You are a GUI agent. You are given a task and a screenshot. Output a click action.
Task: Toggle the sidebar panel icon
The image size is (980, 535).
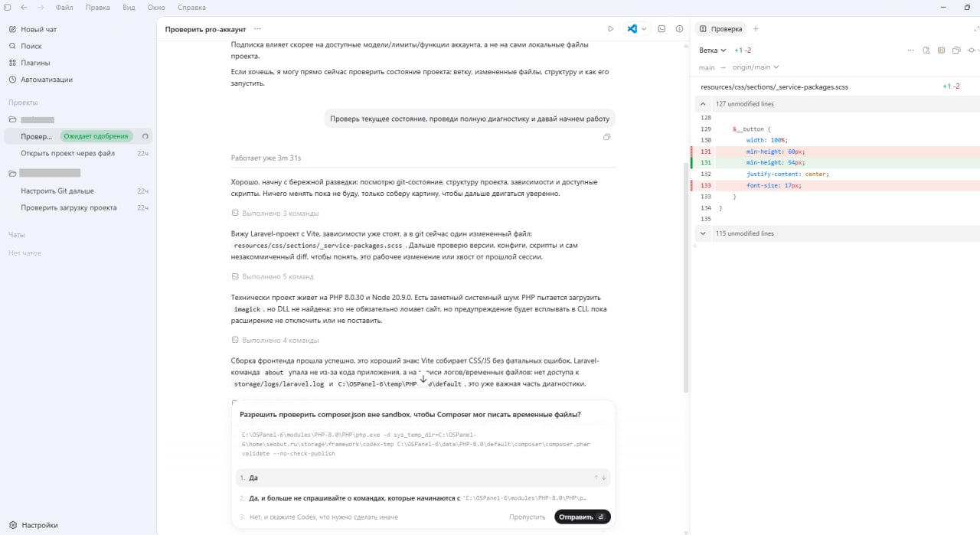[7, 7]
